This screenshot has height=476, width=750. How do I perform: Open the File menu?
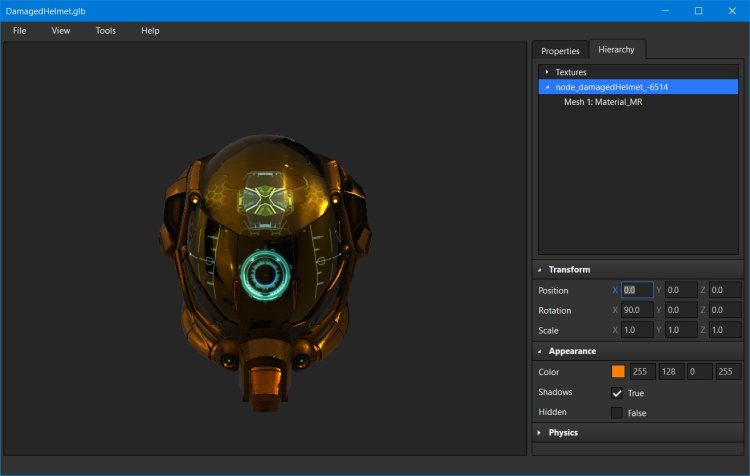coord(20,31)
